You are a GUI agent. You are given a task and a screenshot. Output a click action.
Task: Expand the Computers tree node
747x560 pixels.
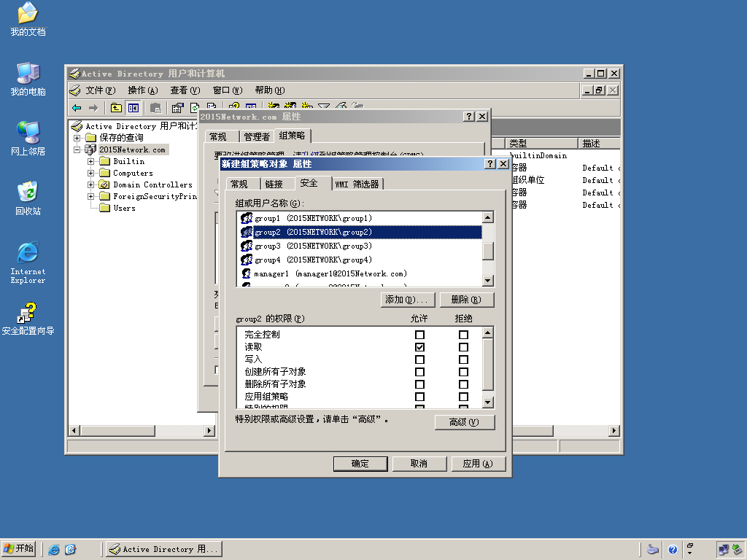coord(90,174)
